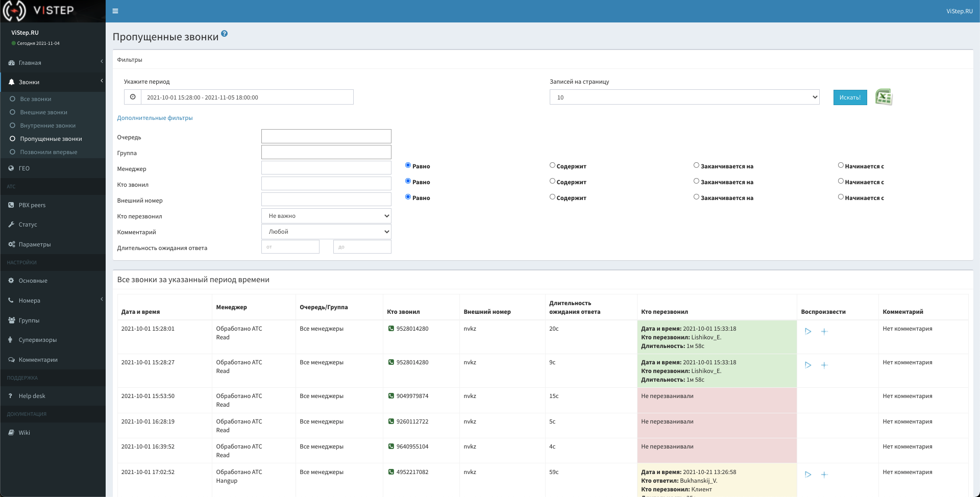Viewport: 980px width, 497px height.
Task: Click plus icon in the 15:28:27 call row
Action: coord(824,365)
